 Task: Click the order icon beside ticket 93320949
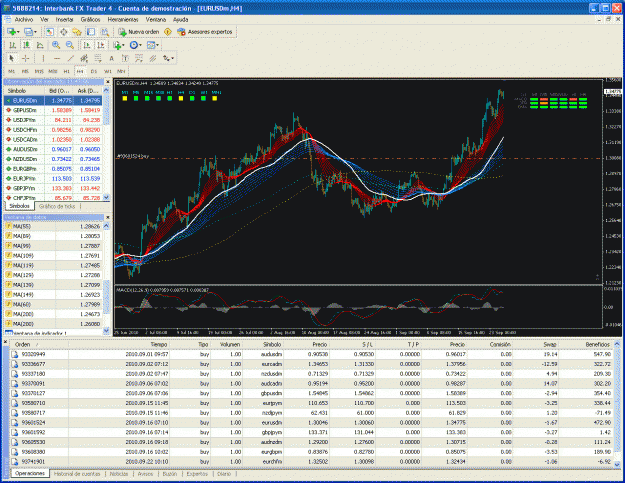click(x=15, y=354)
